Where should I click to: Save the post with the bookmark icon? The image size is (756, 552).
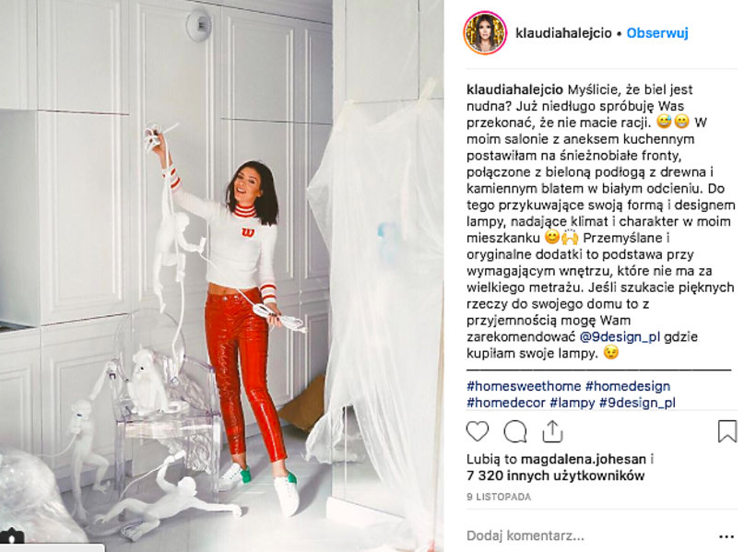[x=727, y=431]
